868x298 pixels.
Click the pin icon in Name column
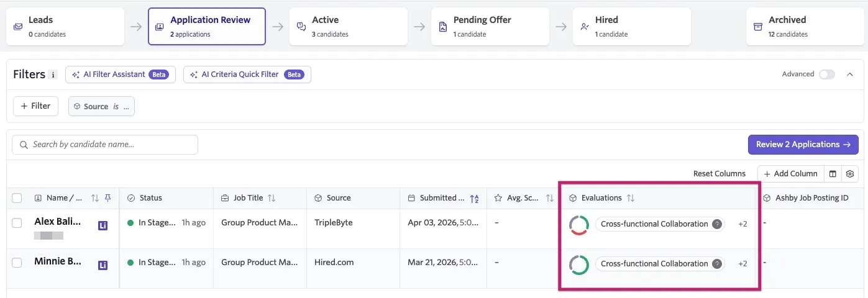point(108,198)
